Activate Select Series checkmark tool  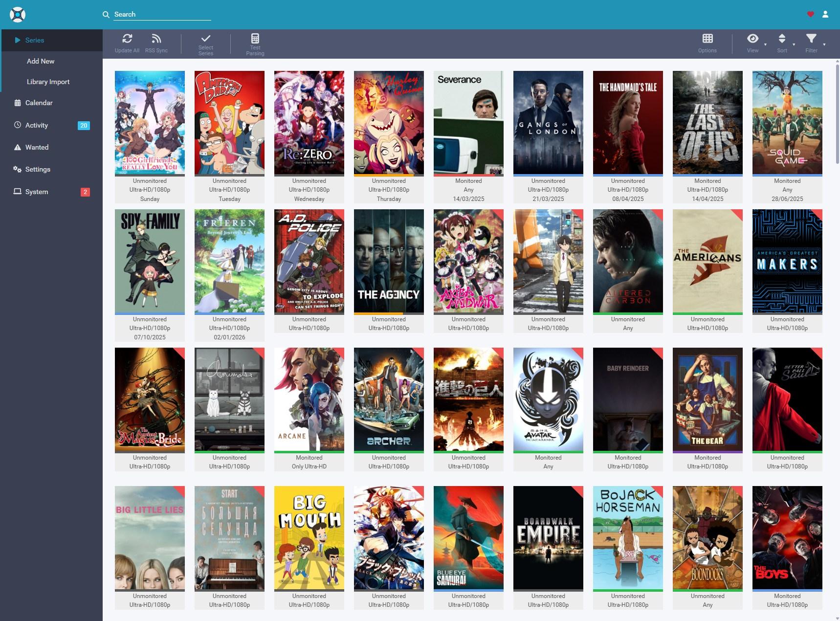pyautogui.click(x=206, y=44)
